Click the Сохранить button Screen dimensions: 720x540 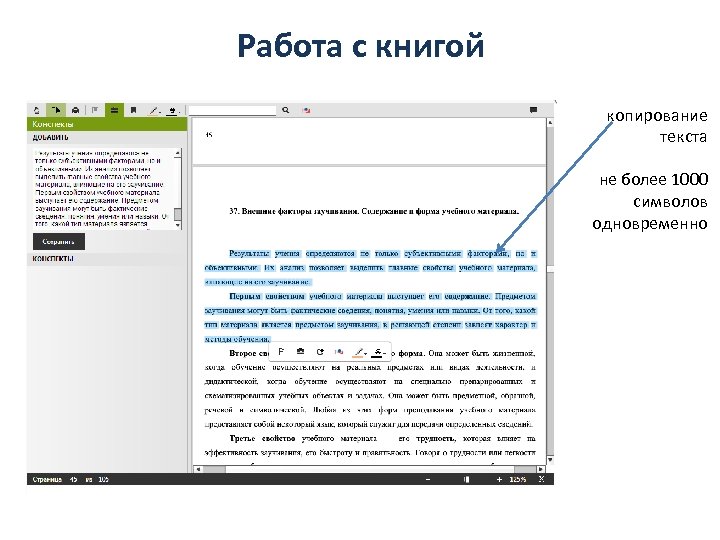pos(59,242)
